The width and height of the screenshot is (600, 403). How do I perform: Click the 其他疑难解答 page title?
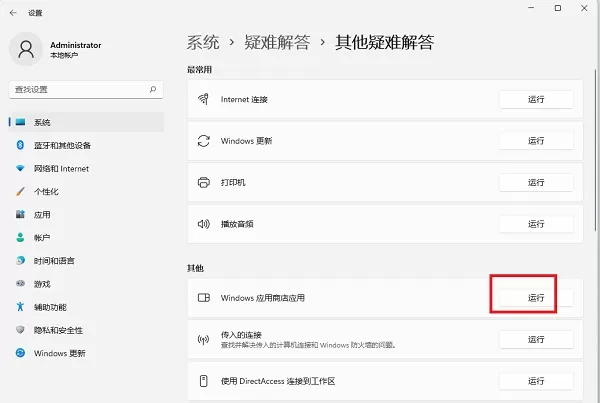pos(385,42)
